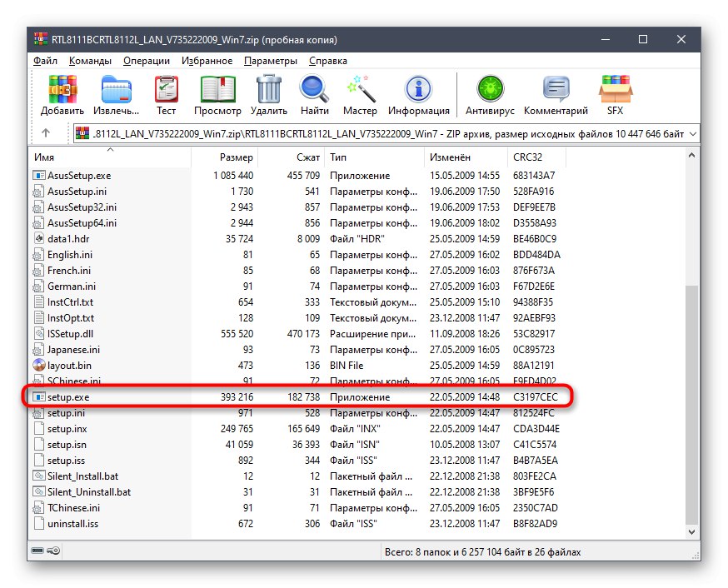Select the AsusSetup.exe file icon
Viewport: 728px width, 588px height.
(x=39, y=176)
